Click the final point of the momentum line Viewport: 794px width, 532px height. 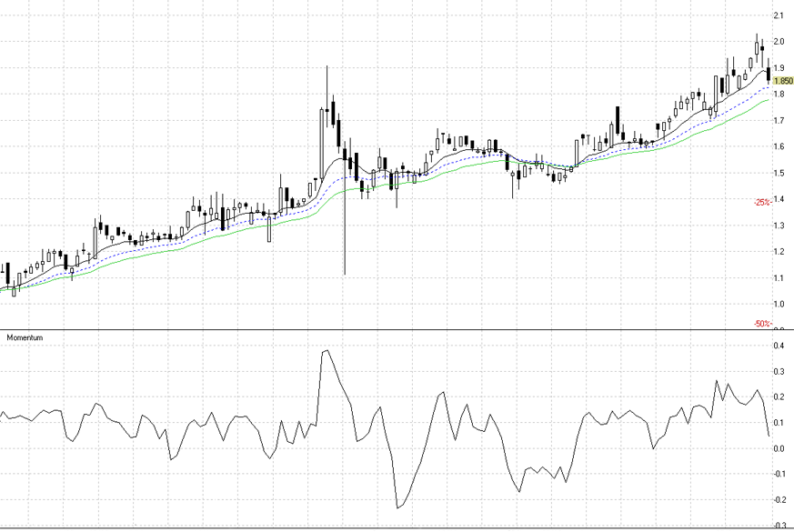(769, 437)
